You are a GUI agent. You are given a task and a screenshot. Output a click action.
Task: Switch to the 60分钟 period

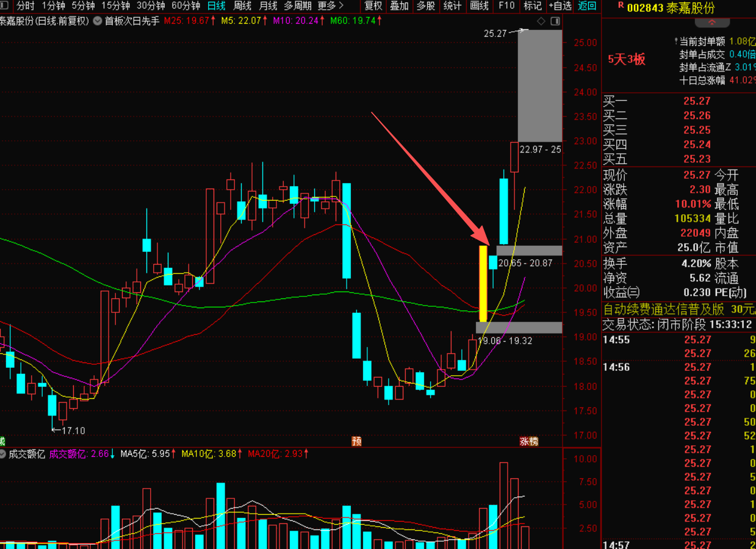185,6
